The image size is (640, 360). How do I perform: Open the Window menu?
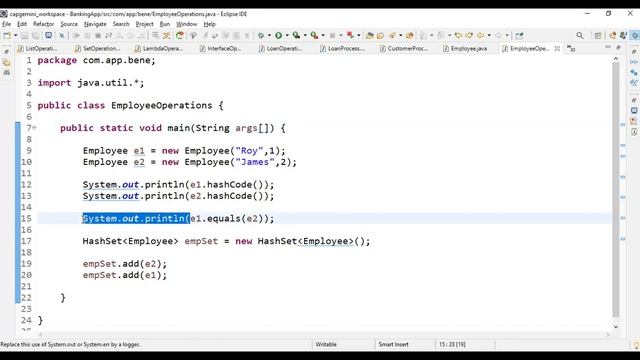[x=187, y=24]
